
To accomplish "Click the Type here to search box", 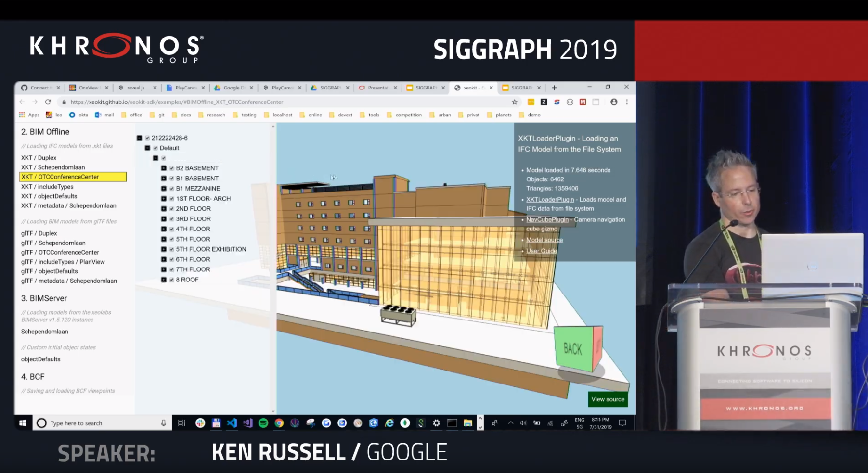I will click(101, 423).
